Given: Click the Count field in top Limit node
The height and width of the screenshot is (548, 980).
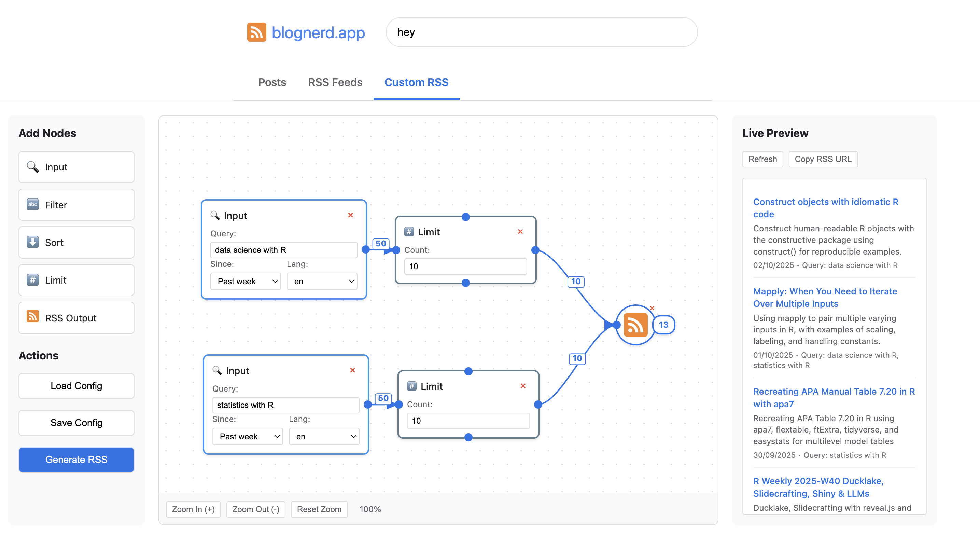Looking at the screenshot, I should click(x=465, y=266).
